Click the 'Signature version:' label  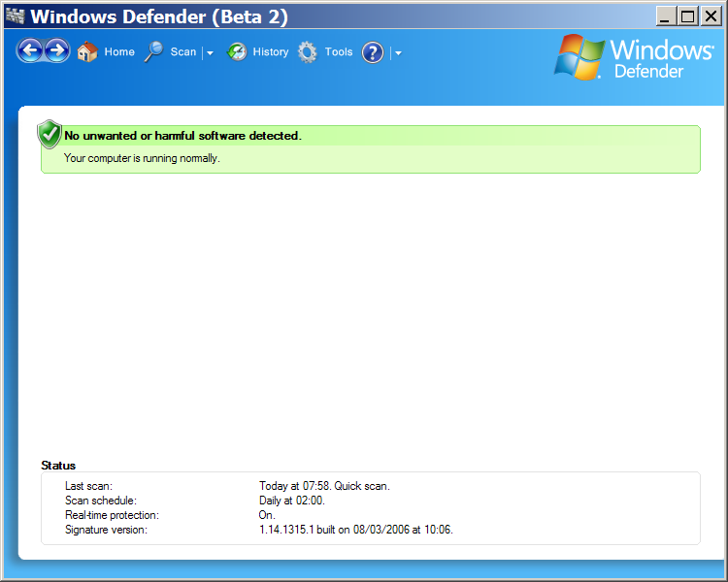tap(106, 530)
